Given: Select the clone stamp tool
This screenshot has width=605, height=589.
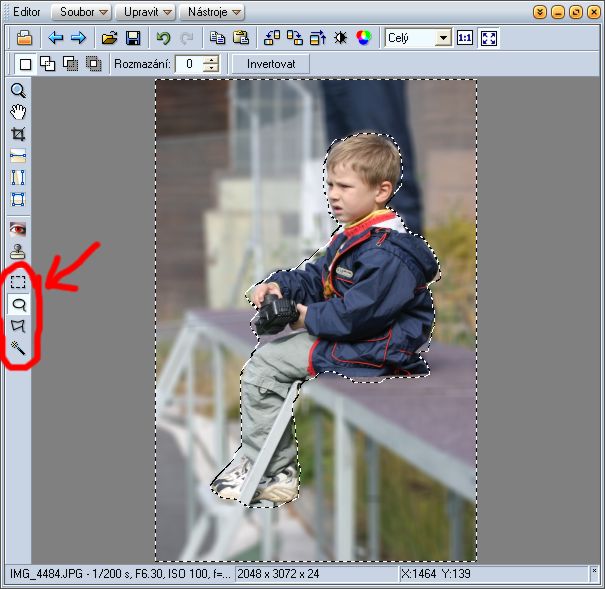Looking at the screenshot, I should click(18, 251).
